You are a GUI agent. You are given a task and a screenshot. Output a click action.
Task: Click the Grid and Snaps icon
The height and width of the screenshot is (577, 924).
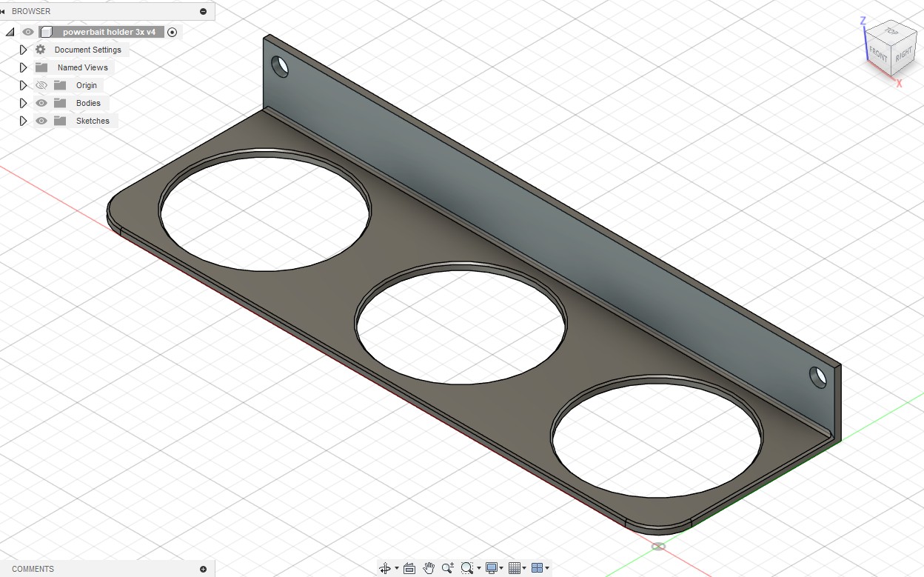point(515,568)
